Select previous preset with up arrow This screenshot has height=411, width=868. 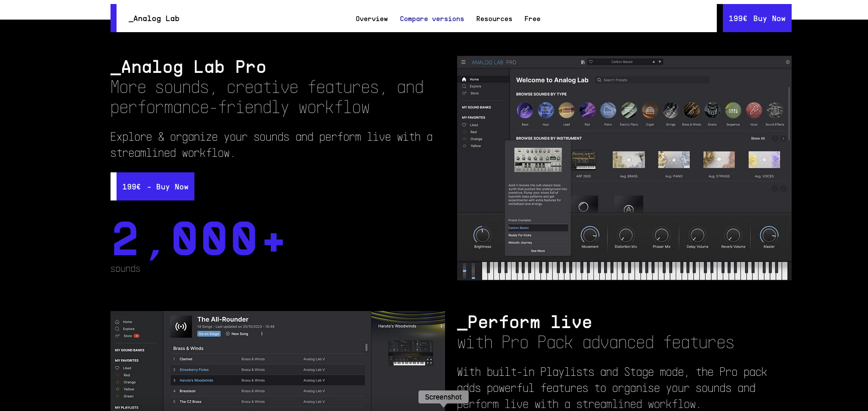[x=654, y=62]
